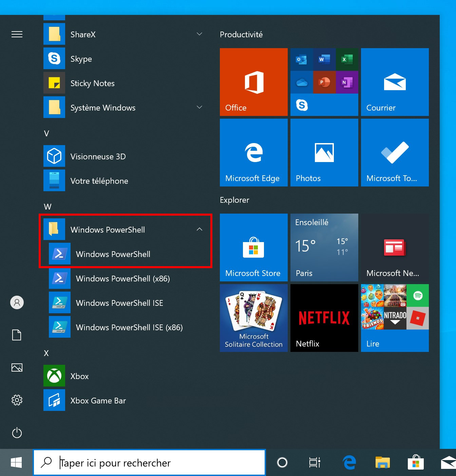Open Microsoft Store from the taskbar
Viewport: 456px width, 476px height.
click(416, 462)
